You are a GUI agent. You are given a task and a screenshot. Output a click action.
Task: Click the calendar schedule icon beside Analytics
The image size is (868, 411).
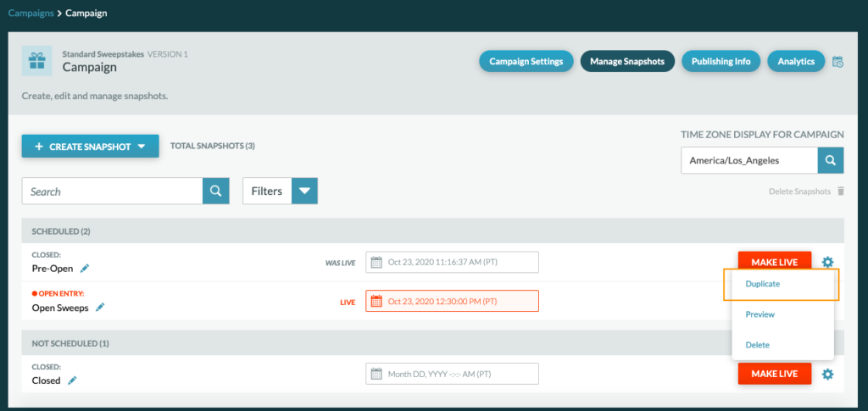pos(837,62)
